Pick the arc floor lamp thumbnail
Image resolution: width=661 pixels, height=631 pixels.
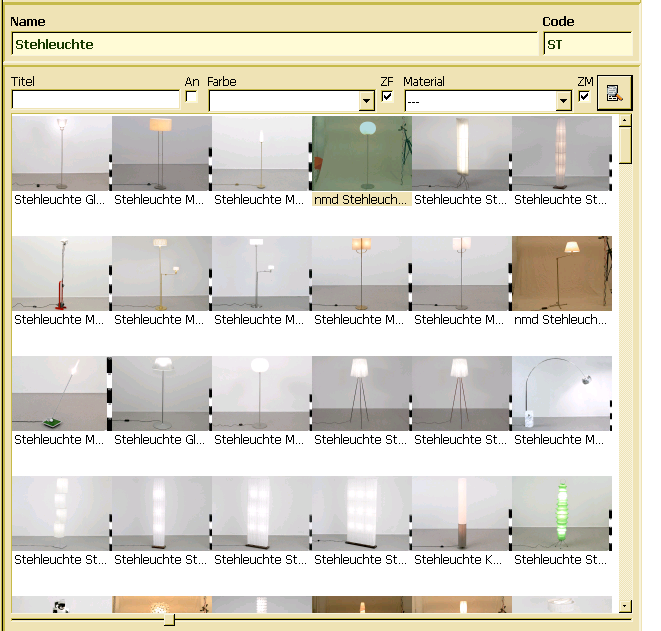tap(561, 394)
